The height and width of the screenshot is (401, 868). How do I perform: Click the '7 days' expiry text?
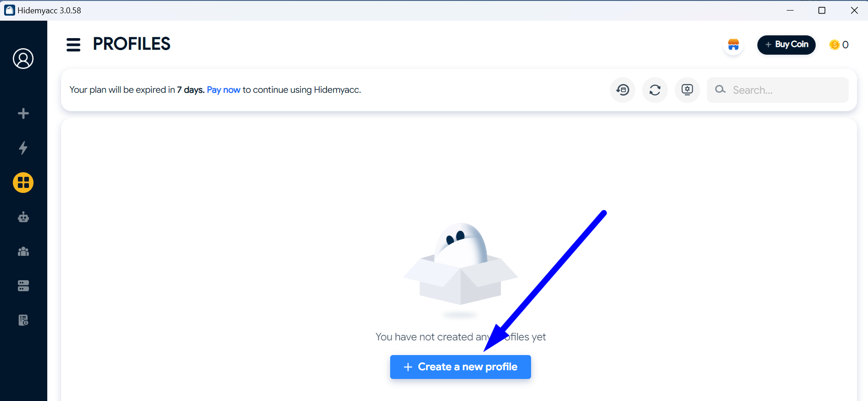(191, 90)
